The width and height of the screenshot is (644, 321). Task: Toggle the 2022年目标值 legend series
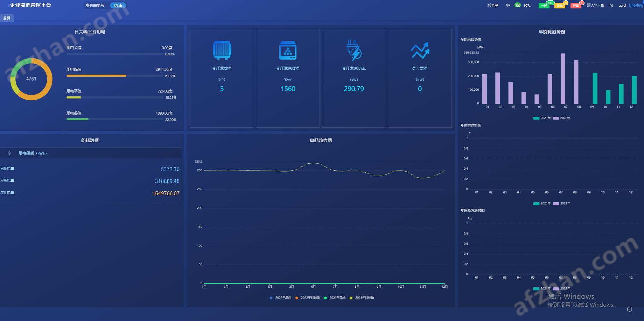307,298
